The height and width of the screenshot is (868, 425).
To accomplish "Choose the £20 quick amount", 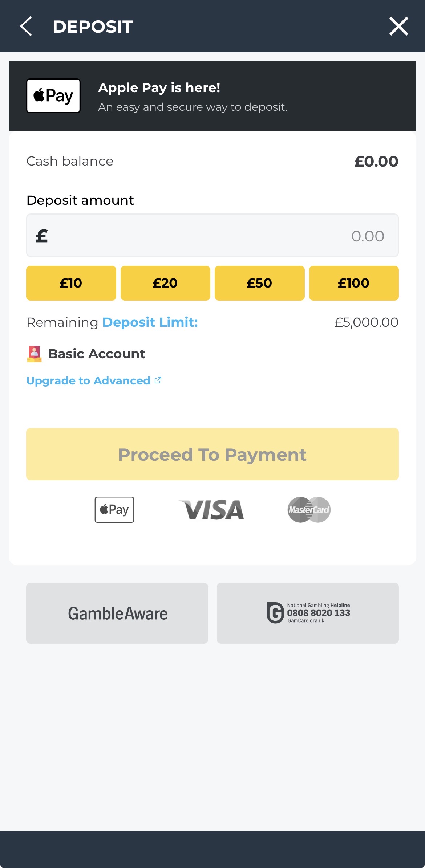I will (x=165, y=283).
